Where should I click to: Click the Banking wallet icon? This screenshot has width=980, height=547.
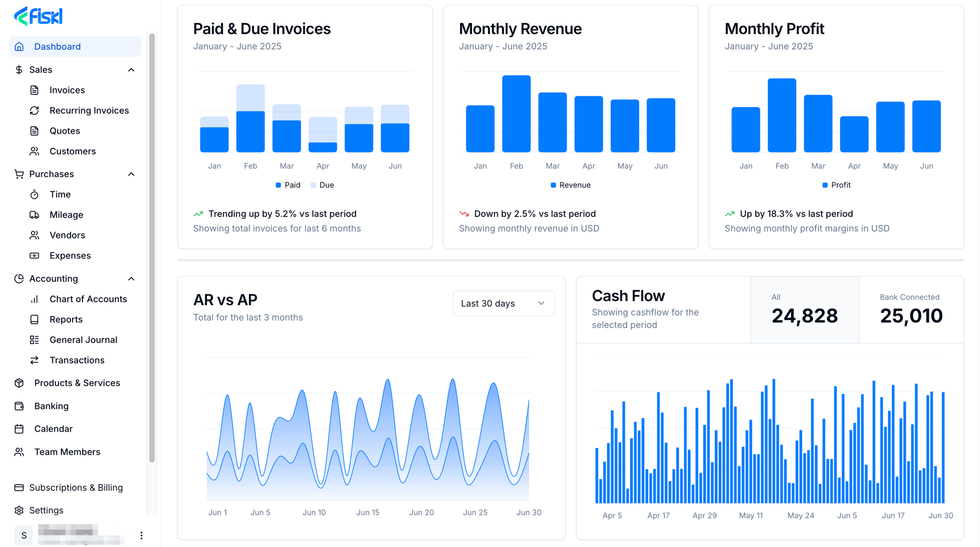19,406
